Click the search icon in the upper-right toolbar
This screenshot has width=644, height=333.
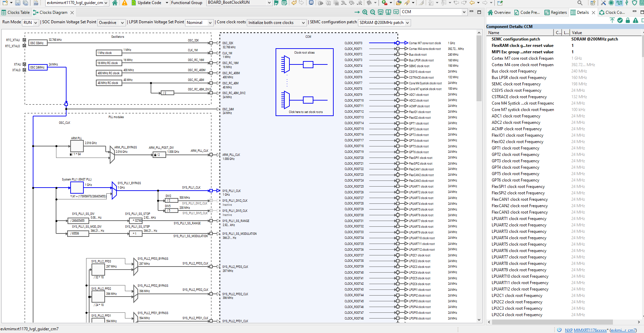tap(580, 3)
